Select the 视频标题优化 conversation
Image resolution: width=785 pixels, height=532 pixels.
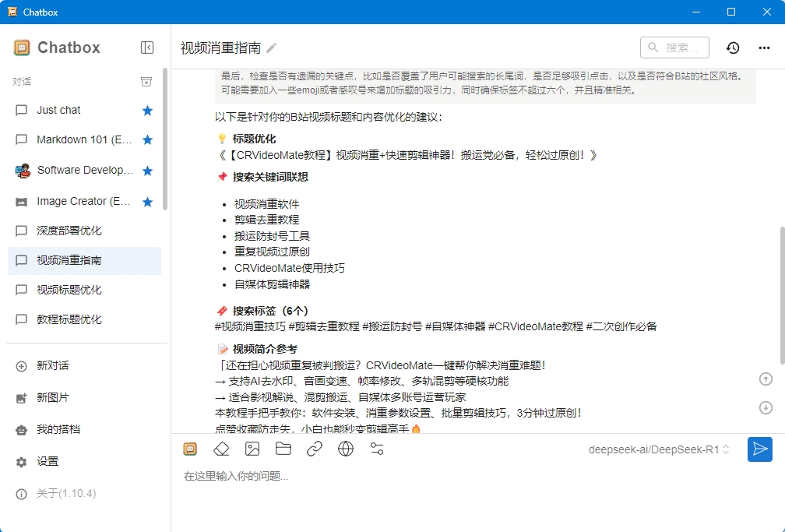point(84,290)
